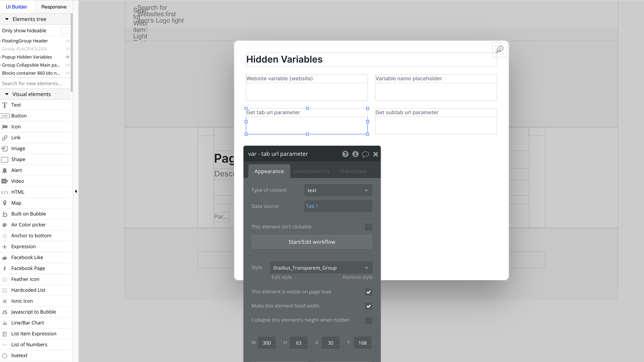
Task: Switch to the Conditional (1) tab
Action: pyautogui.click(x=311, y=171)
